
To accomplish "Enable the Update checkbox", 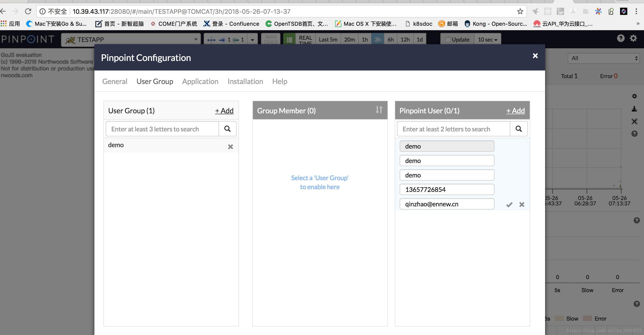I will click(448, 40).
